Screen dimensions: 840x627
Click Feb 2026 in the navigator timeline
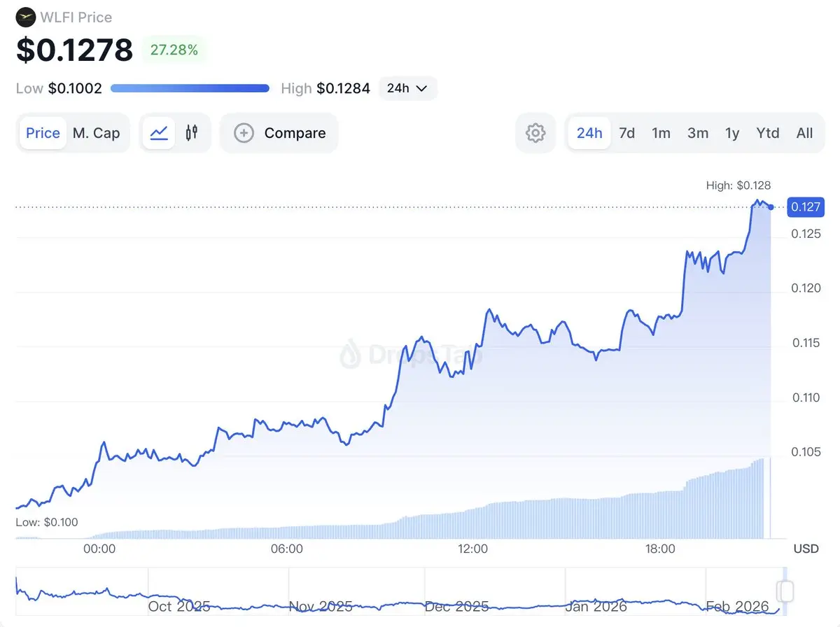(736, 606)
